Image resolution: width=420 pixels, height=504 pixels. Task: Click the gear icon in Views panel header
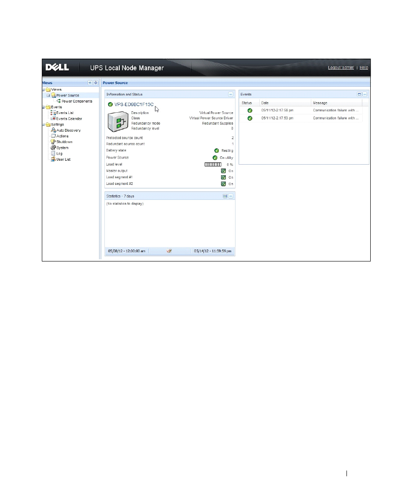pos(96,83)
